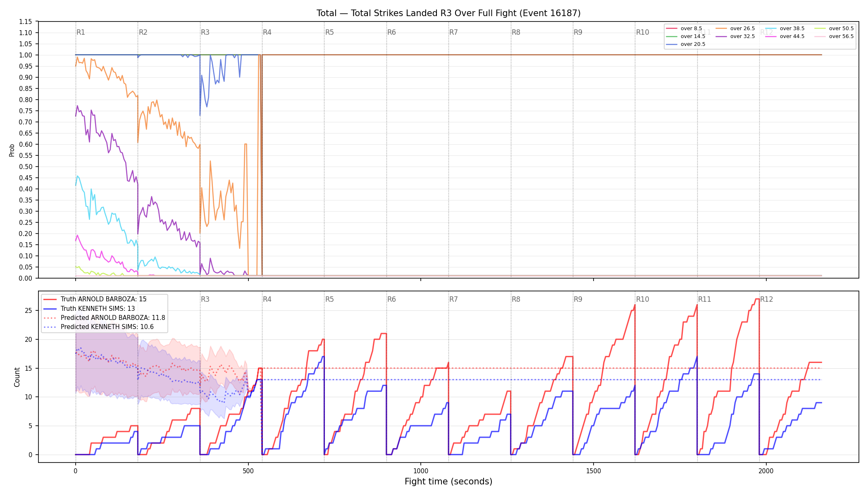This screenshot has height=496, width=868.
Task: Select 'Predicted KENNETH SIMS: 10.6' legend item
Action: coord(98,327)
